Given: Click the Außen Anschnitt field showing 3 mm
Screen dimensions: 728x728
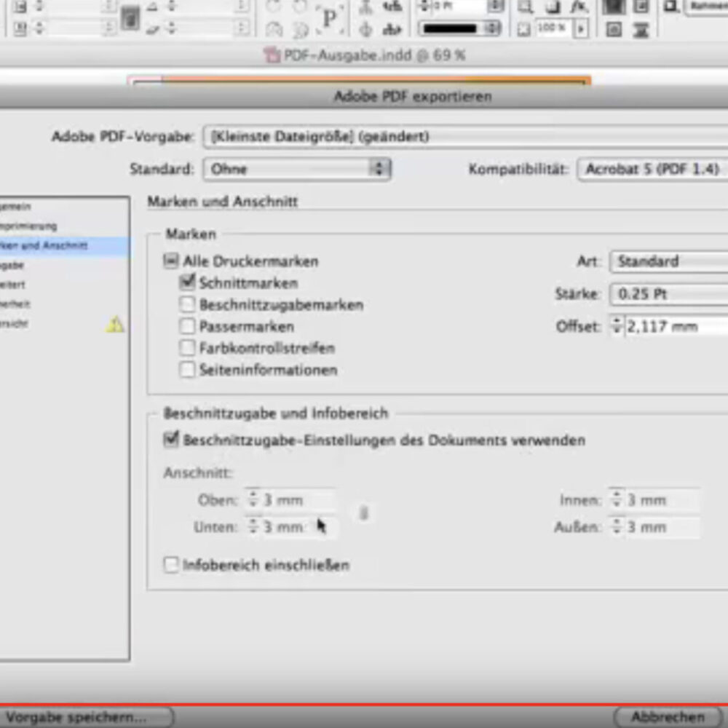Looking at the screenshot, I should tap(662, 527).
